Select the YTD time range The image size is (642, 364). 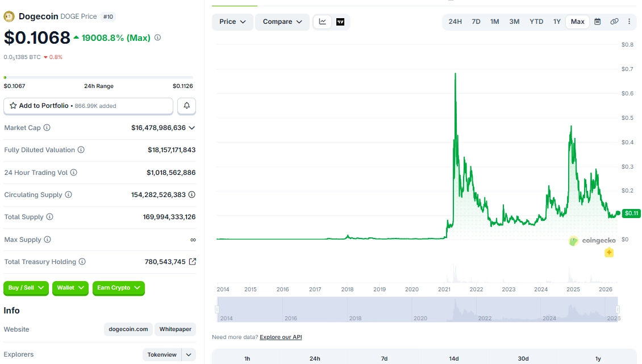536,22
